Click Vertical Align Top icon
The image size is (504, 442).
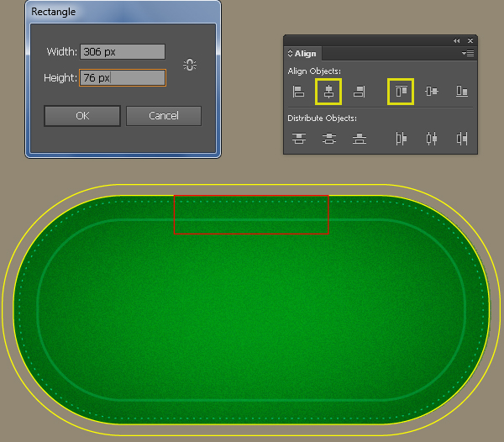401,92
